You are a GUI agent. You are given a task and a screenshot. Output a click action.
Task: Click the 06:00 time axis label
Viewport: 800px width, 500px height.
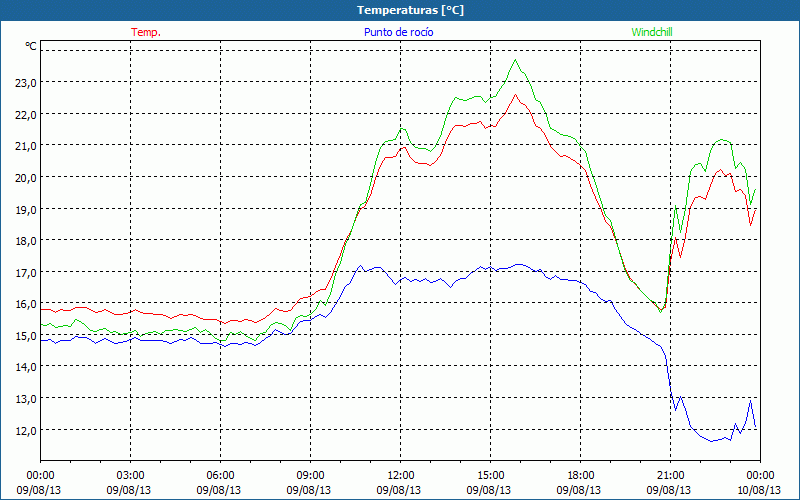[x=219, y=476]
